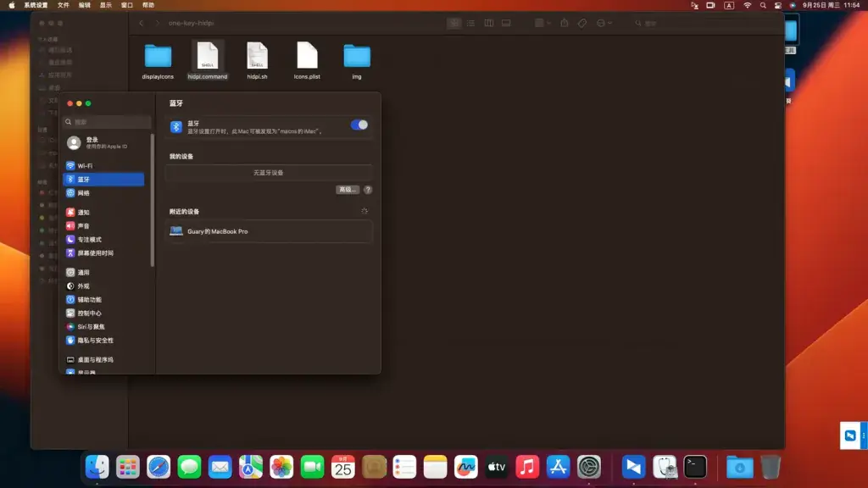
Task: Open 辅助功能 settings
Action: pos(103,299)
